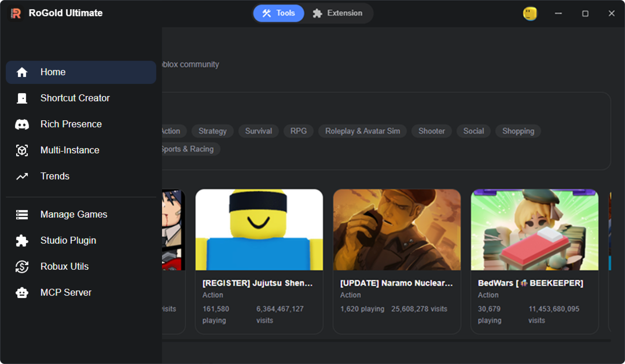Select the Social genre chip
Viewport: 625px width, 364px height.
(474, 131)
